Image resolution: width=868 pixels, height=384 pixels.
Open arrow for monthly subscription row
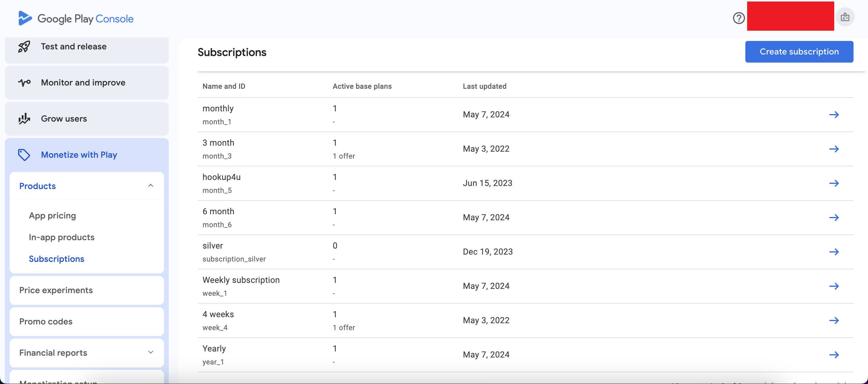(x=834, y=115)
